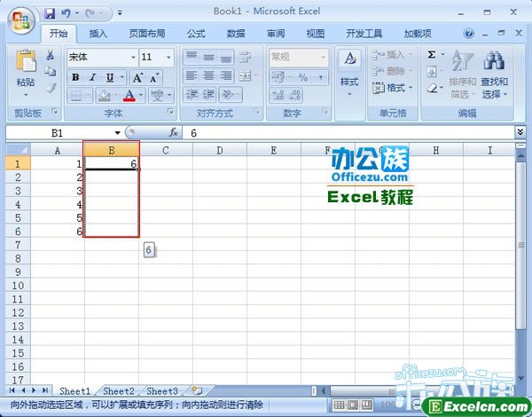532x417 pixels.
Task: Expand the formula bar
Action: pos(520,132)
